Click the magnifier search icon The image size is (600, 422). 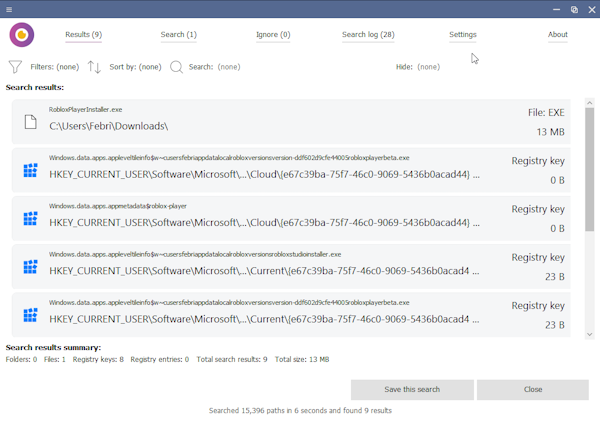click(x=176, y=67)
